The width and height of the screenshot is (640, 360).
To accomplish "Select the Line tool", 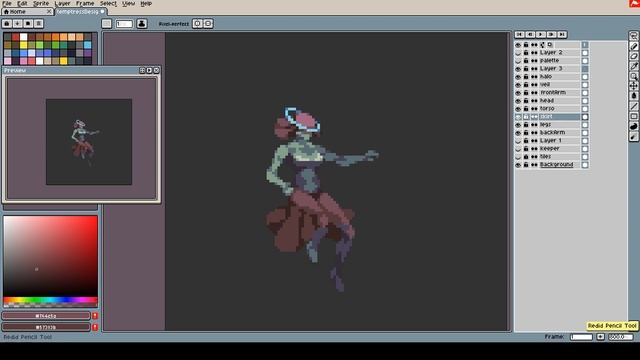I will click(x=633, y=106).
